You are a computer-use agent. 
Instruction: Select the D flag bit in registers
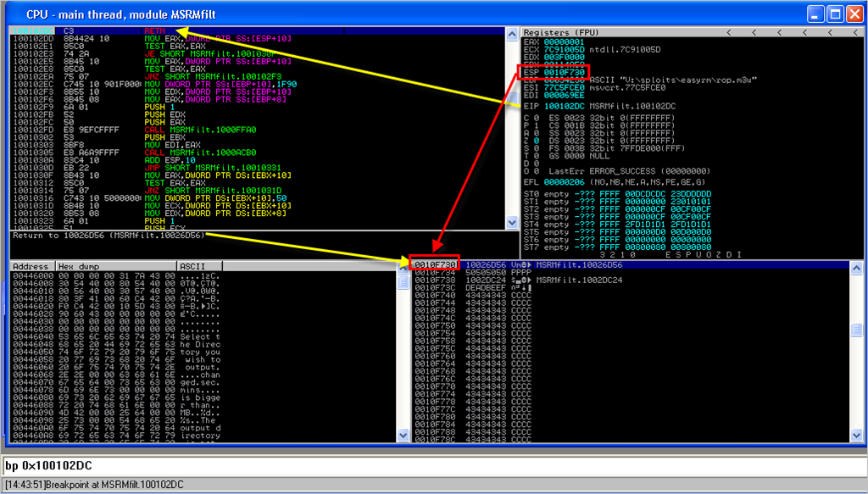(x=535, y=162)
